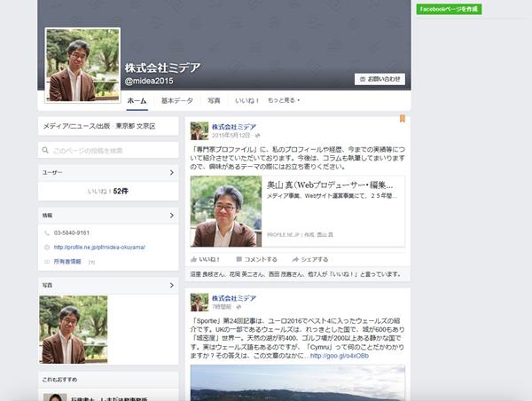Click the thumbs-up いいね！ icon
Viewport: 532px width, 401px height.
(193, 259)
